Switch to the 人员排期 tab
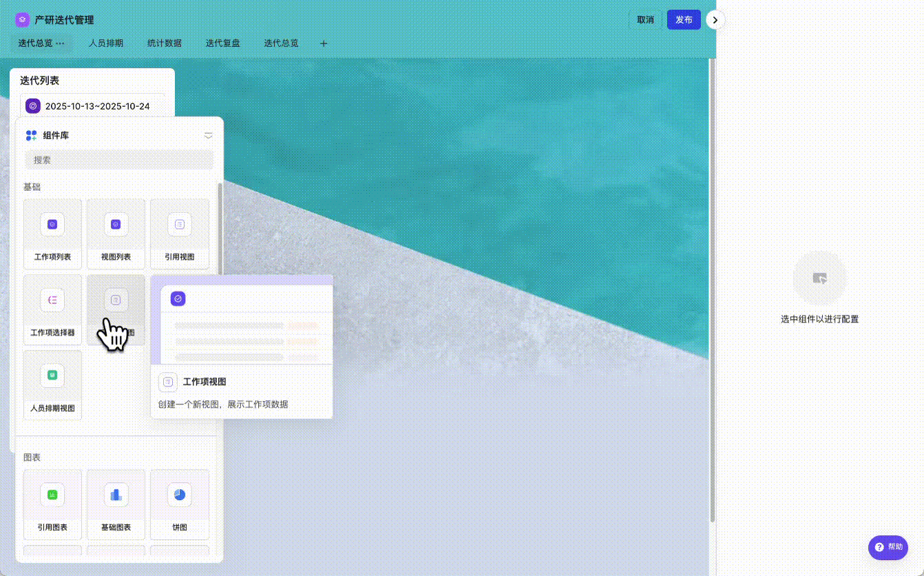 coord(106,43)
